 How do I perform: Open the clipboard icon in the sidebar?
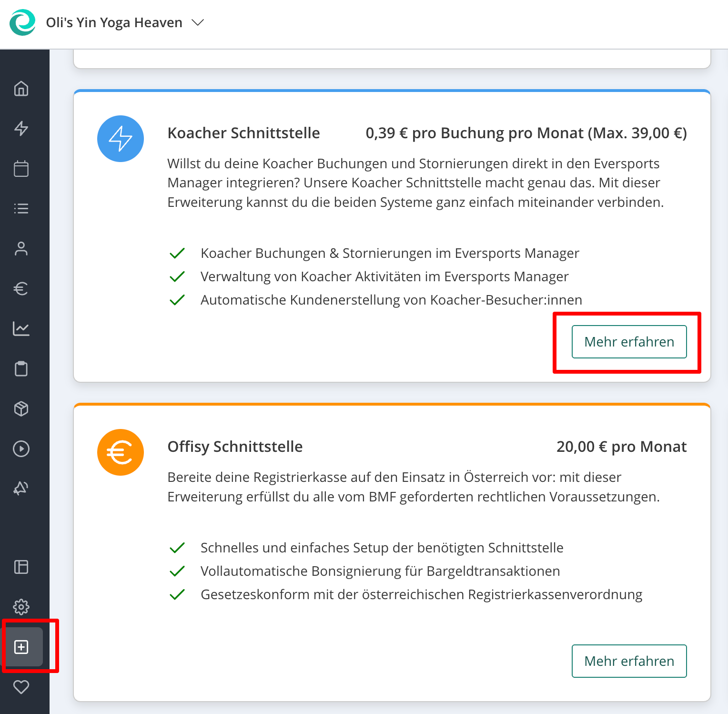pyautogui.click(x=21, y=369)
